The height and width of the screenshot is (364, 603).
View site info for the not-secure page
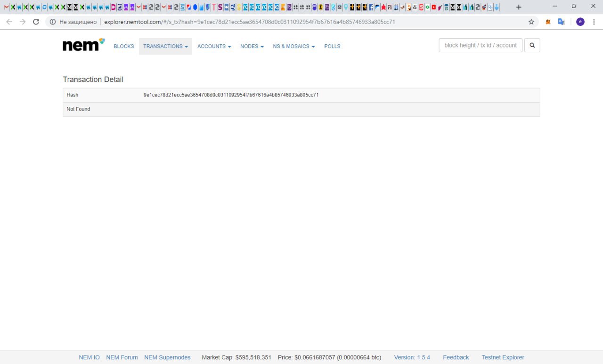(x=53, y=22)
